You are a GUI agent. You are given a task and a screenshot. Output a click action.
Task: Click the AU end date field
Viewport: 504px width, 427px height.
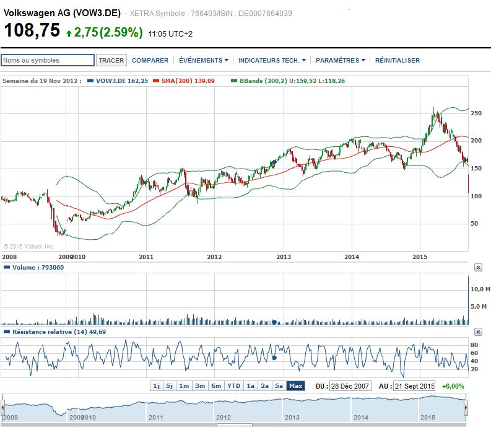(414, 386)
